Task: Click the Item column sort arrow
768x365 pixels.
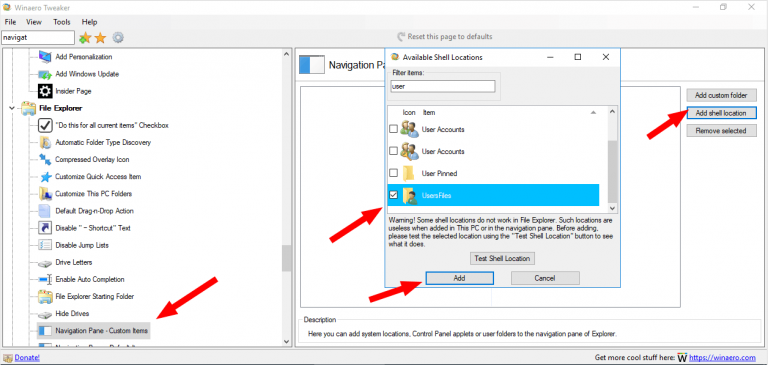Action: point(593,113)
